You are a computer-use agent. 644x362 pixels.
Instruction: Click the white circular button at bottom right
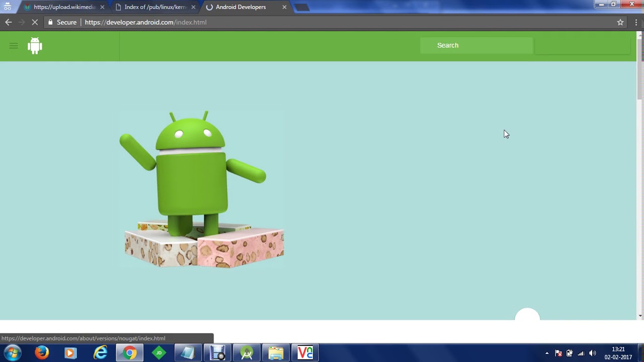527,314
